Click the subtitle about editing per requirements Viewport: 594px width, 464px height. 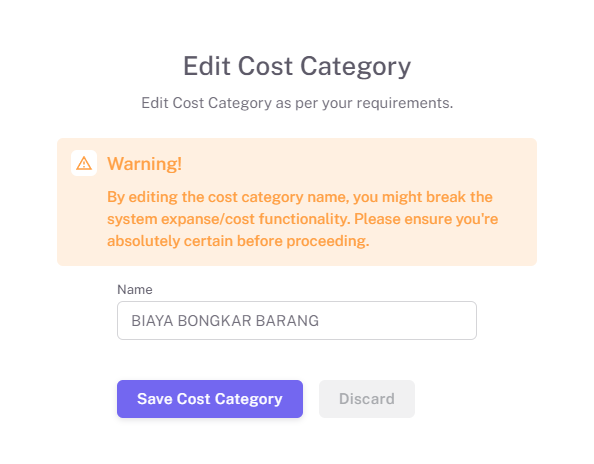(297, 103)
